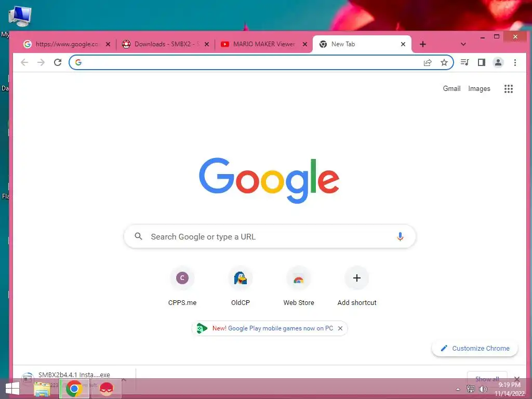Click the Customize Chrome button

(475, 349)
